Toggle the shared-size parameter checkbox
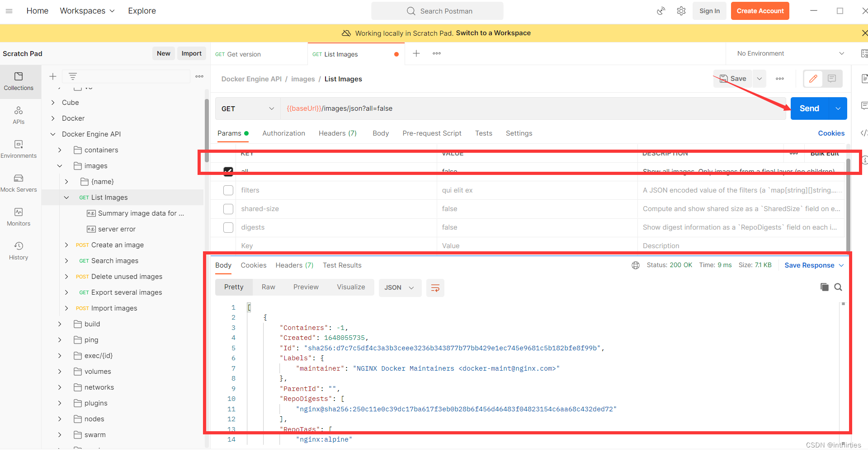Screen dimensions: 868x452 click(x=228, y=209)
